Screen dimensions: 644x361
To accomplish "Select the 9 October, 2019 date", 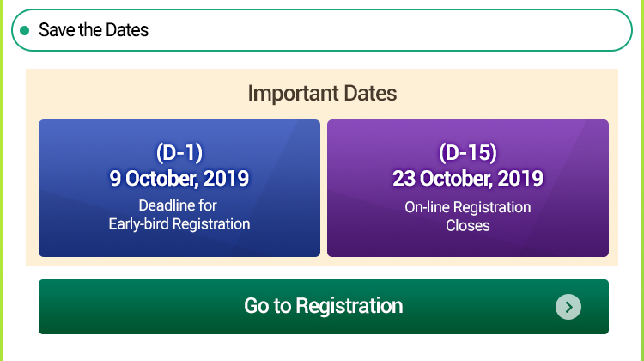I will point(179,179).
